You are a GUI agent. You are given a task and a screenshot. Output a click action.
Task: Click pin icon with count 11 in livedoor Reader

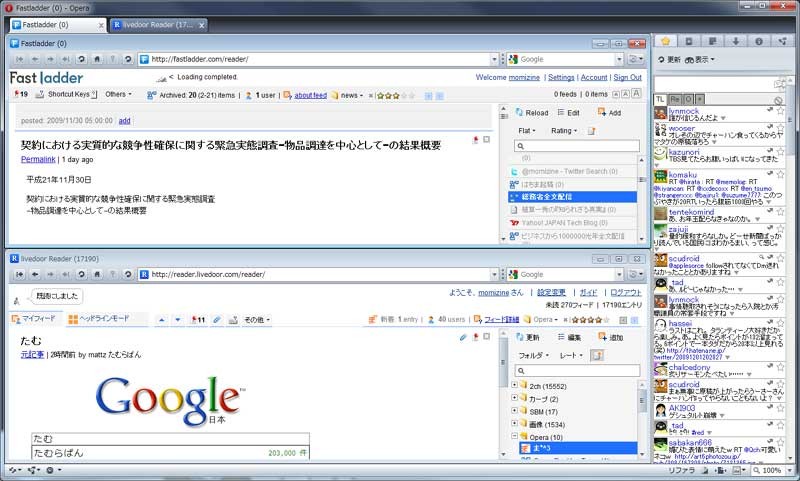tap(198, 320)
